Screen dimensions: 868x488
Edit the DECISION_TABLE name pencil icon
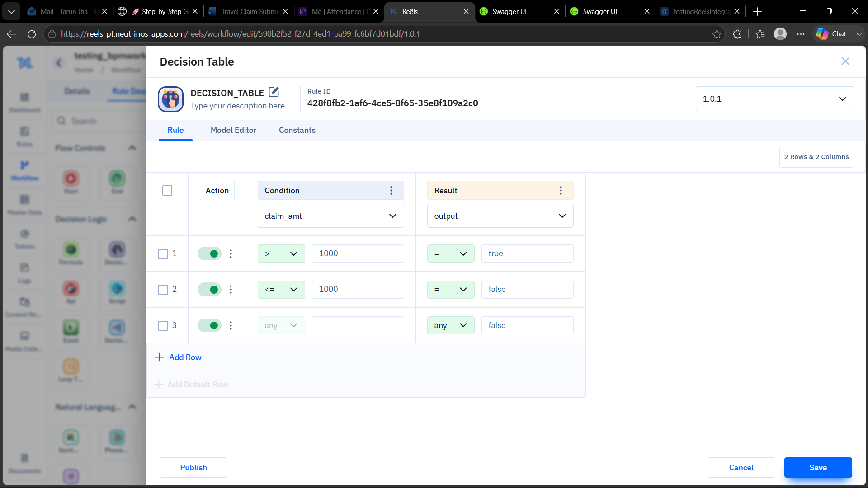click(274, 92)
